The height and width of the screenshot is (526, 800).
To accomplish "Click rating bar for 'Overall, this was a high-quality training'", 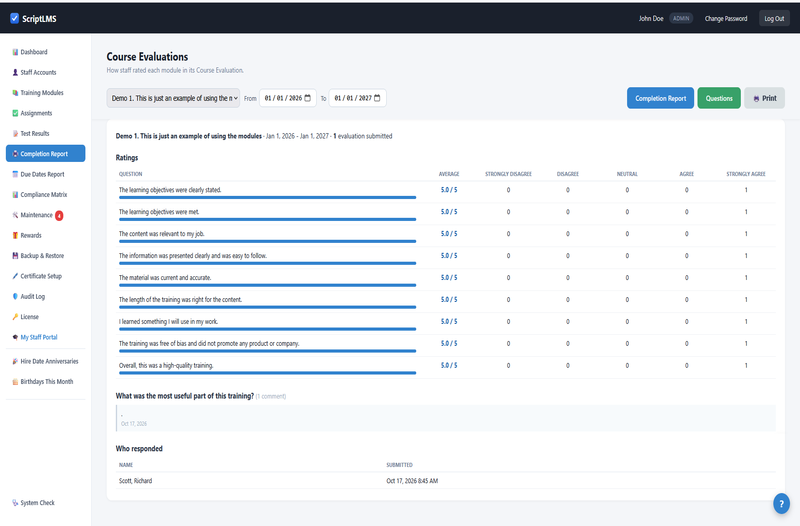I will pyautogui.click(x=267, y=373).
